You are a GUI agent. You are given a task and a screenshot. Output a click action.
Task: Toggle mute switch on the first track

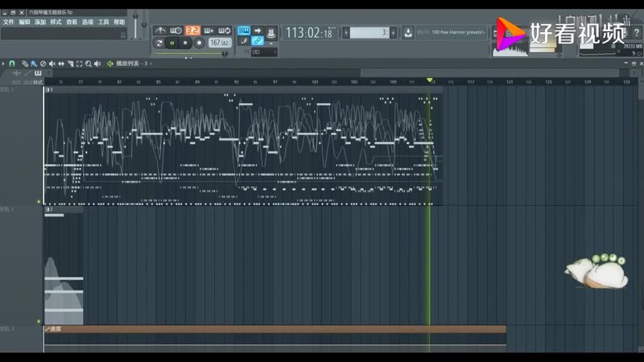(39, 202)
